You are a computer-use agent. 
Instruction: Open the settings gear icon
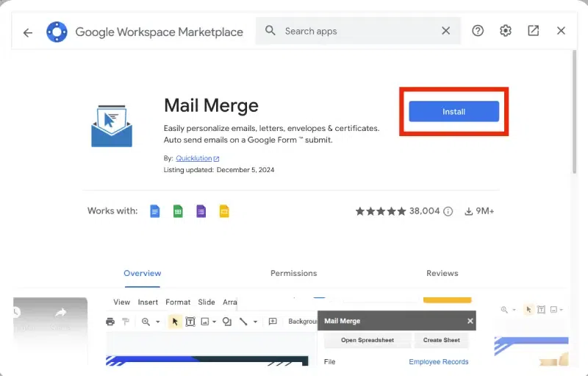[506, 30]
